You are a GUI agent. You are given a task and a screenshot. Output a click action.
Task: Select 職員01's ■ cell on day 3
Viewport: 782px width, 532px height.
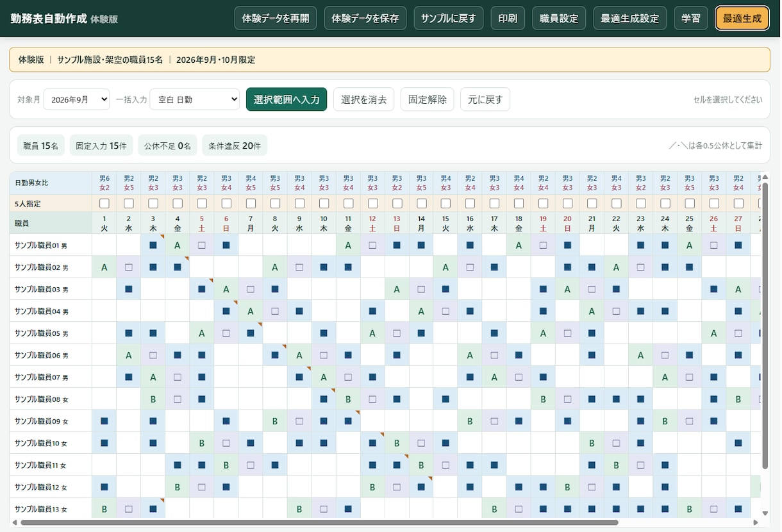pyautogui.click(x=153, y=245)
